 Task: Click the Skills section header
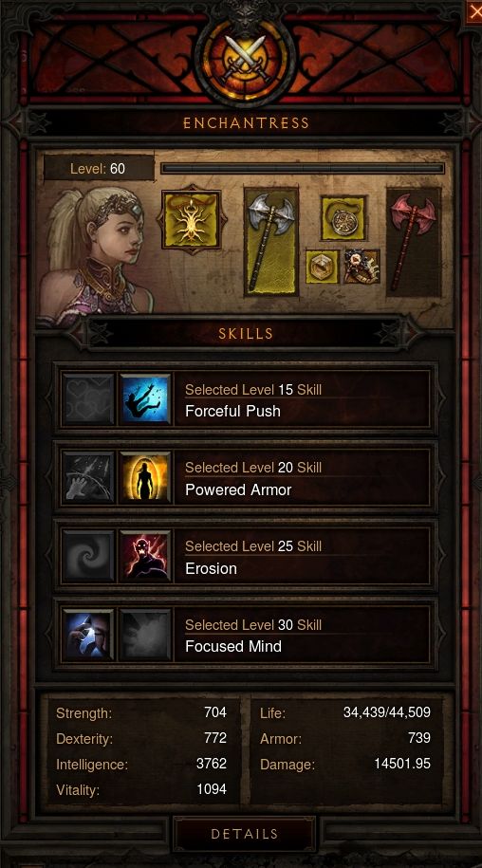(x=246, y=333)
